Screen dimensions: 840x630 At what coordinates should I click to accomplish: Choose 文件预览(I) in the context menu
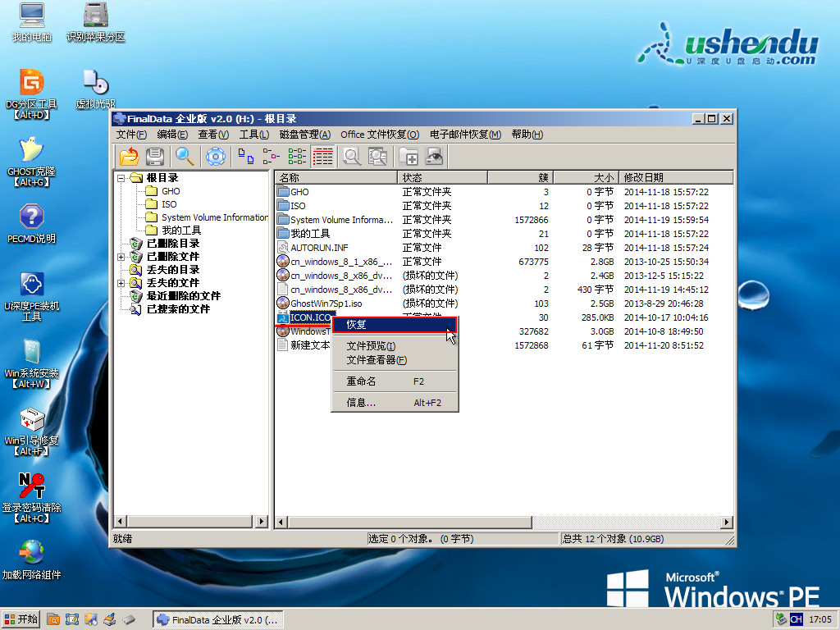tap(395, 346)
